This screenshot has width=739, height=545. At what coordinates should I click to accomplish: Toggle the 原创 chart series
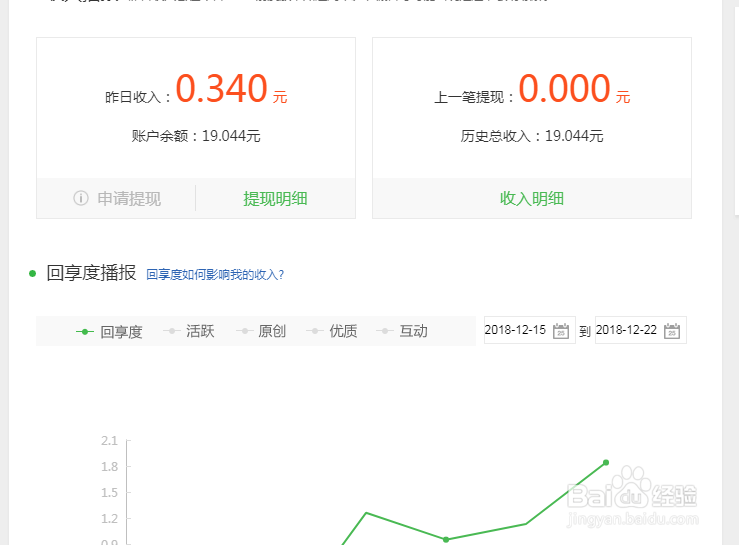tap(261, 331)
